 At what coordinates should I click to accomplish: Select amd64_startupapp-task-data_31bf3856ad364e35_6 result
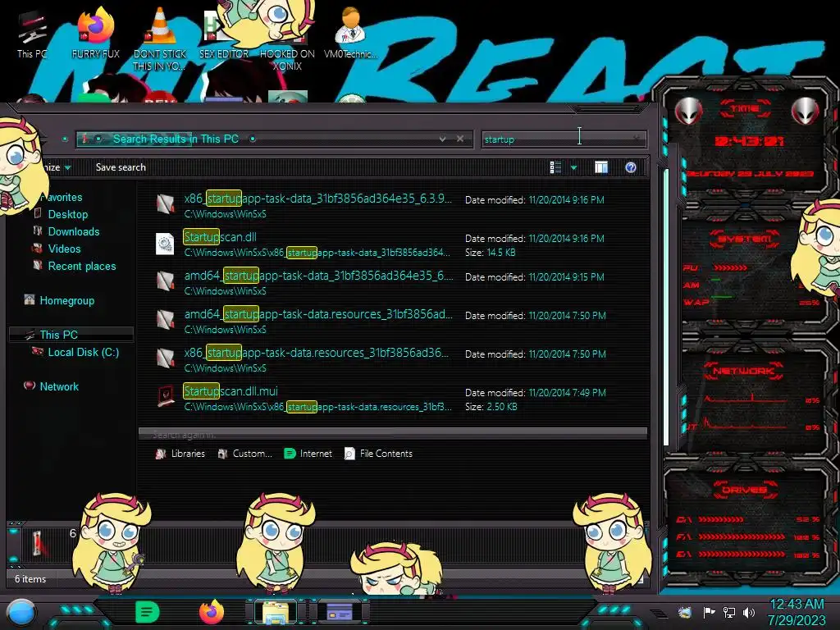coord(381,283)
